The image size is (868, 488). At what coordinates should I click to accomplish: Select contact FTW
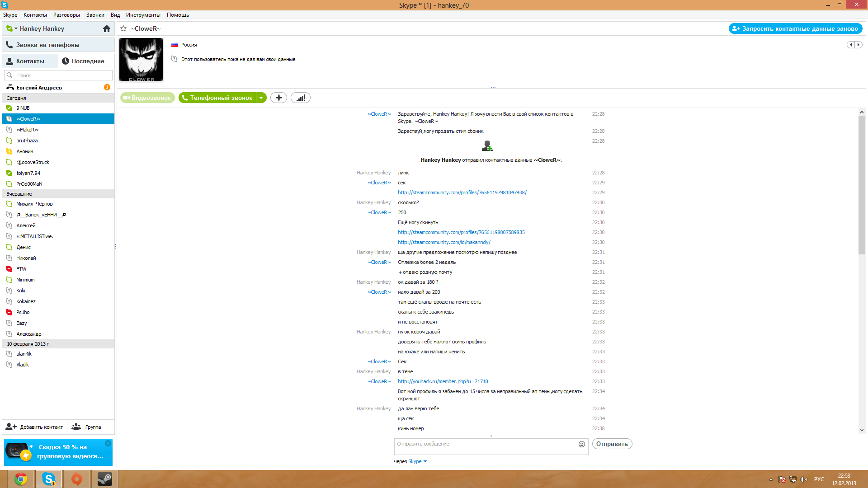click(x=58, y=269)
